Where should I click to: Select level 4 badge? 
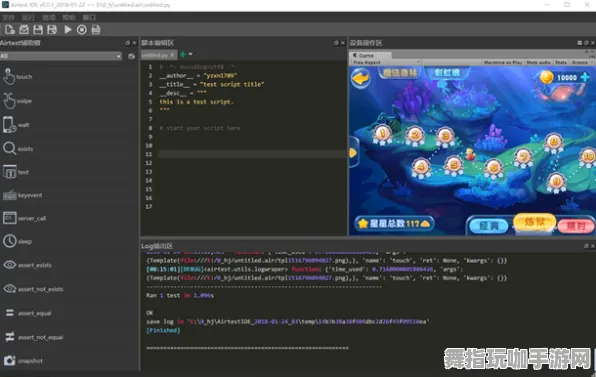[x=421, y=168]
